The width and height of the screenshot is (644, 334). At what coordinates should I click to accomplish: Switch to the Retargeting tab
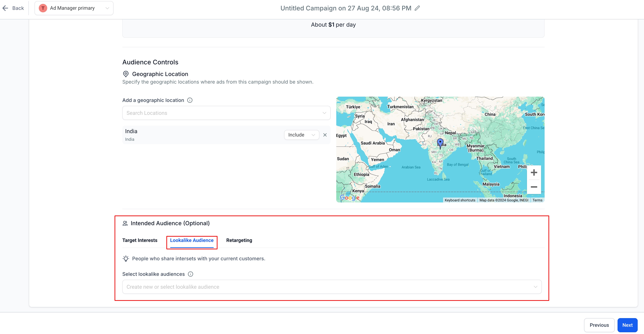(x=239, y=240)
